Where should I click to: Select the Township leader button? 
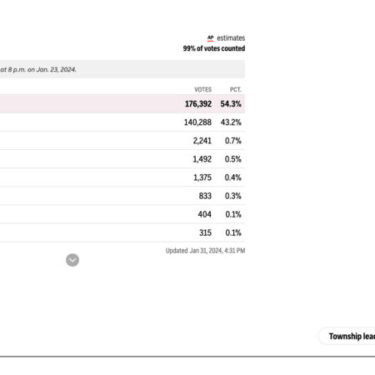pyautogui.click(x=347, y=336)
